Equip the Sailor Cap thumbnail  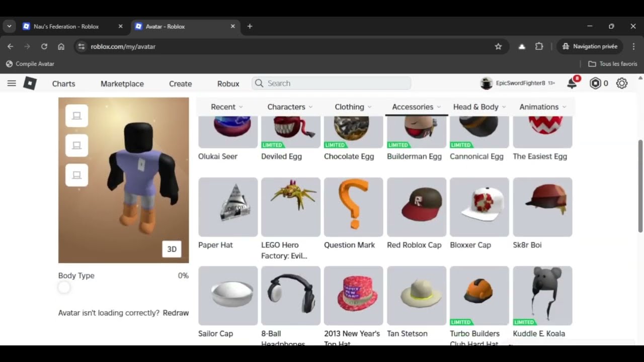click(x=228, y=296)
